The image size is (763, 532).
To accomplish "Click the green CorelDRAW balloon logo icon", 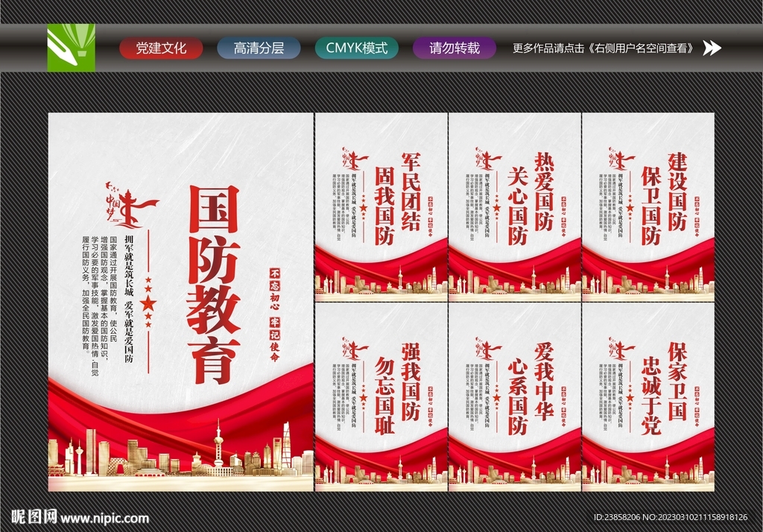I will tap(71, 48).
